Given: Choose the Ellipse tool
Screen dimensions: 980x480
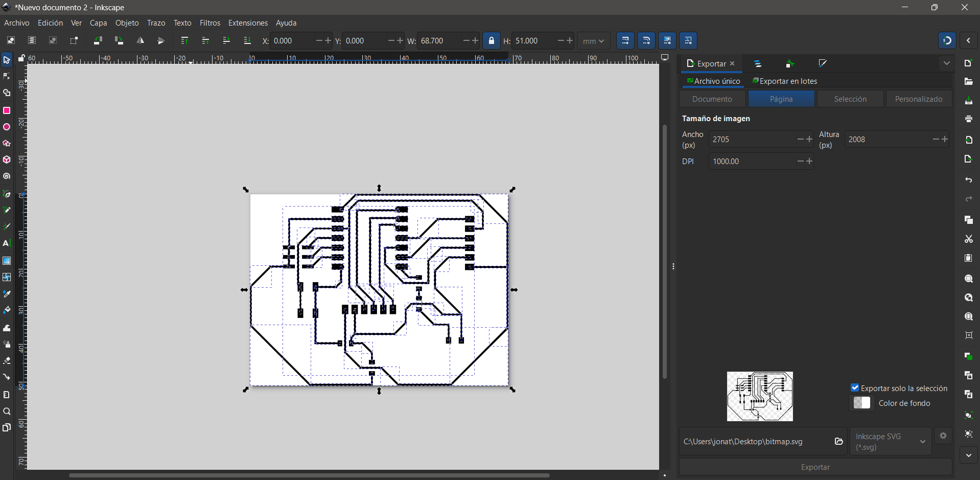Looking at the screenshot, I should 7,127.
